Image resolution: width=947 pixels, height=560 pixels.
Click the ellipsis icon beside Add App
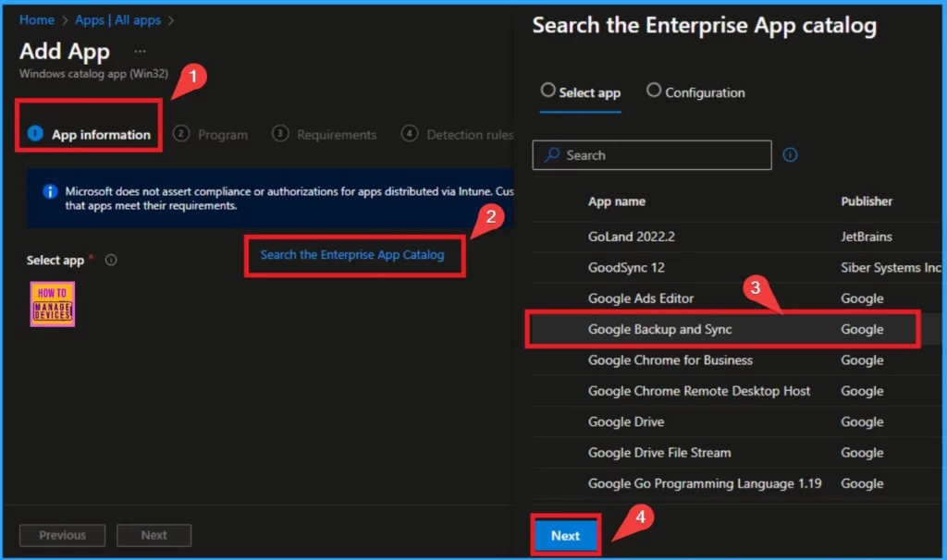141,52
